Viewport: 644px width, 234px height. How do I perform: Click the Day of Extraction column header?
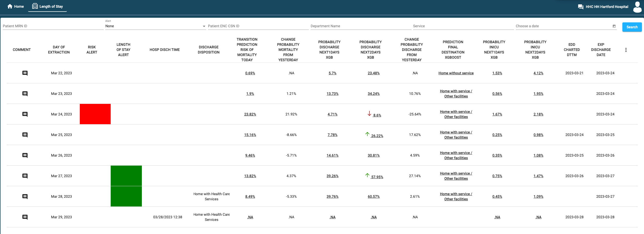click(59, 50)
